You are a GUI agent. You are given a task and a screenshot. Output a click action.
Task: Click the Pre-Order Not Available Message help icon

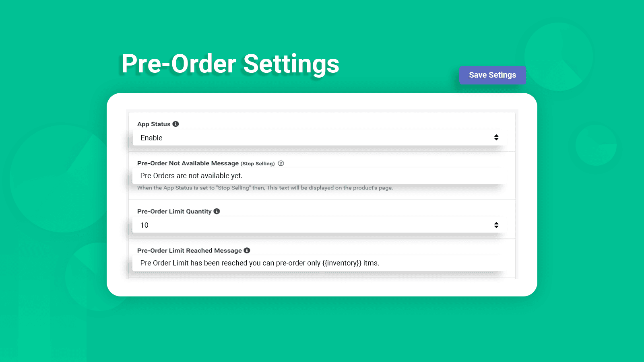pyautogui.click(x=281, y=163)
